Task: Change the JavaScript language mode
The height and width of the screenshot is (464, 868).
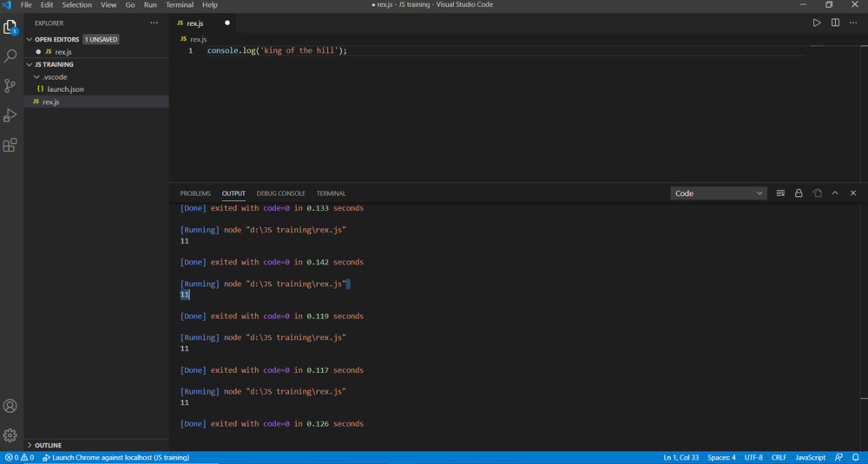Action: pyautogui.click(x=810, y=457)
